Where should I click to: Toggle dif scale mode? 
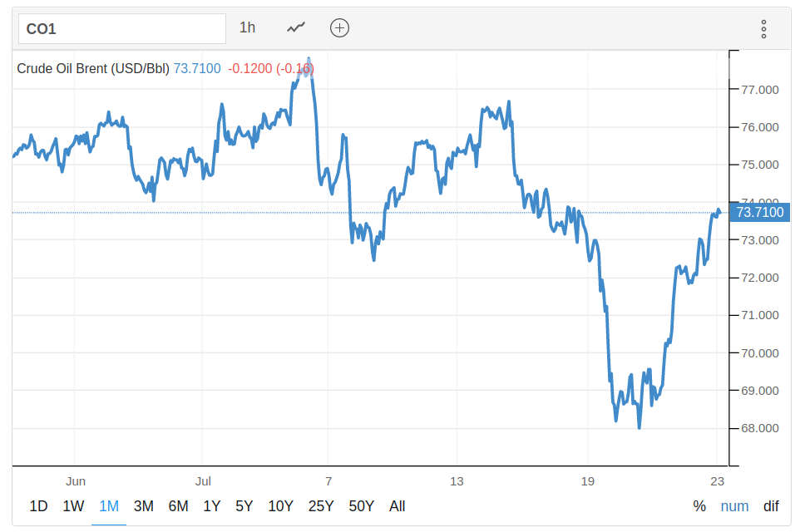pos(772,506)
